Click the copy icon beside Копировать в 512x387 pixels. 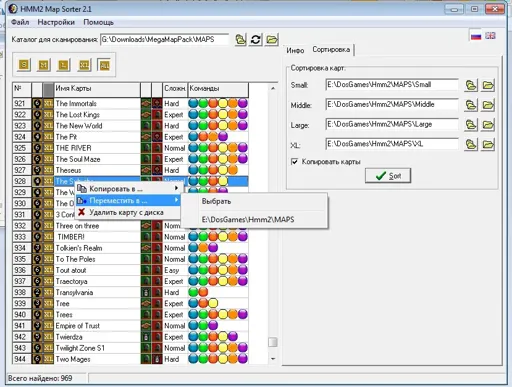[x=82, y=189]
